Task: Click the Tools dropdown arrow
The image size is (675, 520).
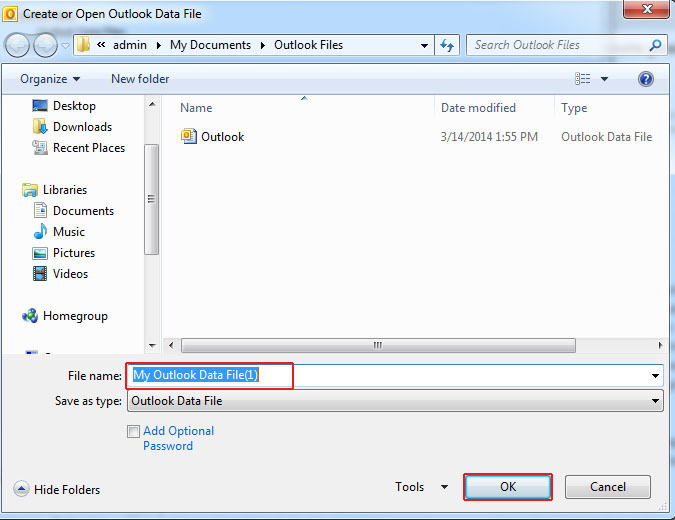Action: 445,487
